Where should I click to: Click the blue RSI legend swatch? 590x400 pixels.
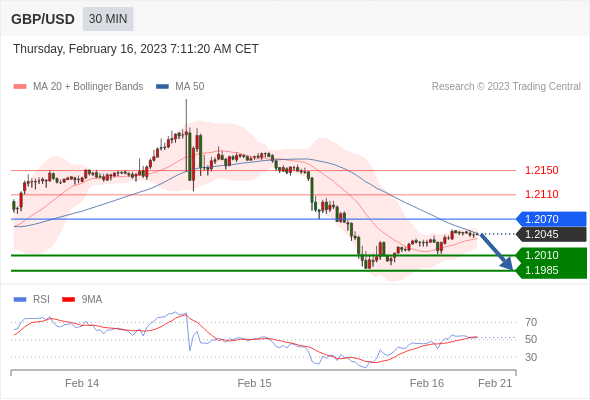(x=20, y=300)
